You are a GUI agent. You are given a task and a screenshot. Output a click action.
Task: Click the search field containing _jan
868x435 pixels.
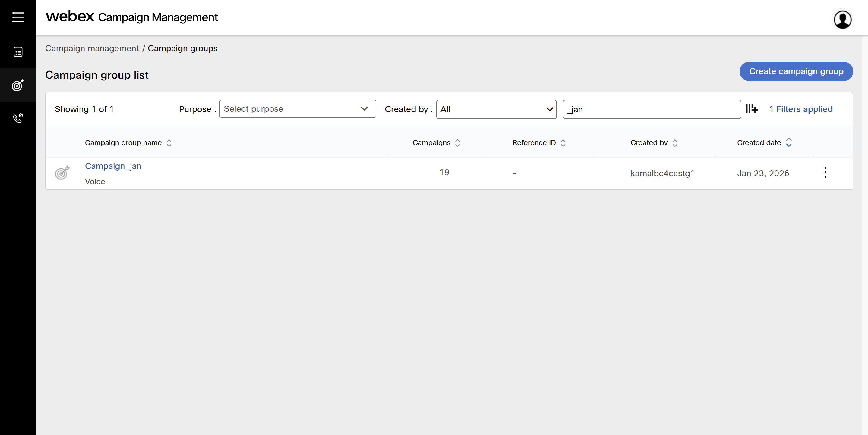(651, 109)
